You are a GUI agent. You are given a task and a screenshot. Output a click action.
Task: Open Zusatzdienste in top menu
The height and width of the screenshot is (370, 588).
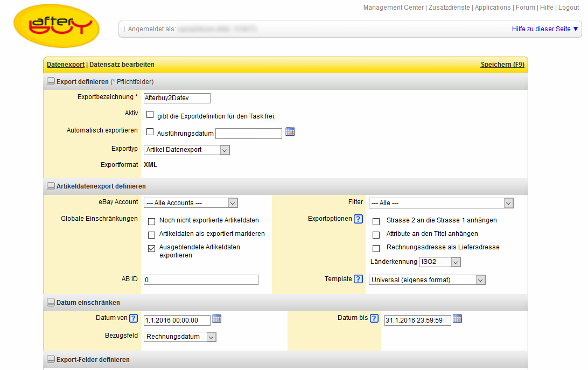click(x=450, y=8)
